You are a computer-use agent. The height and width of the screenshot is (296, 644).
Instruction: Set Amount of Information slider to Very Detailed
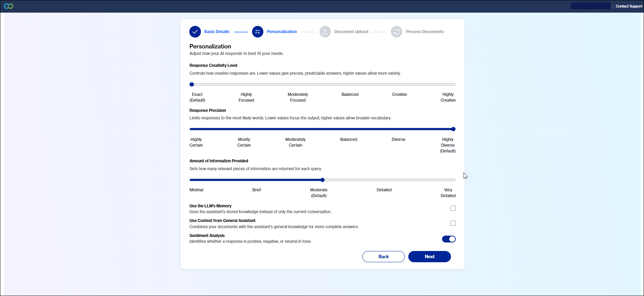click(453, 180)
